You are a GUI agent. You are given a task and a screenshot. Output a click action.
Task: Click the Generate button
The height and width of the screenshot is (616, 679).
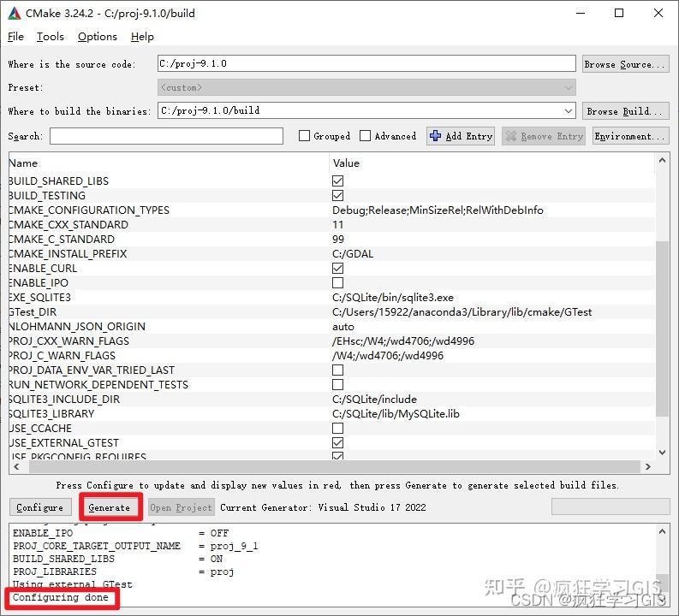109,507
